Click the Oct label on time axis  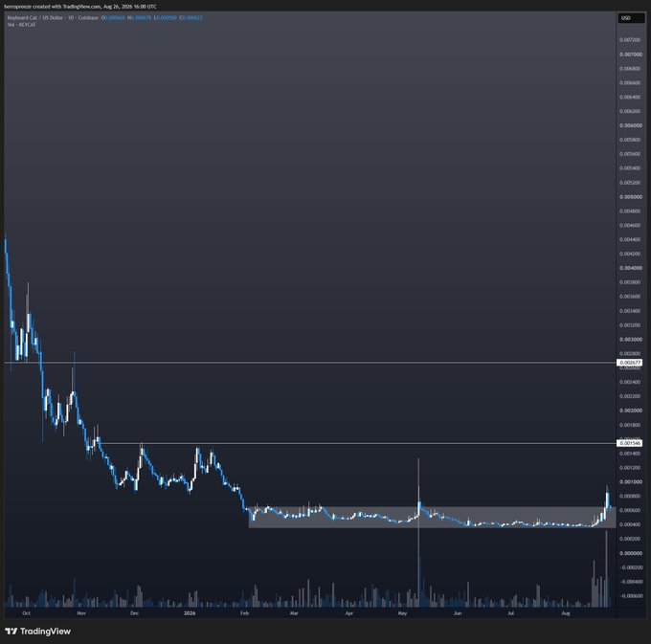[x=26, y=612]
